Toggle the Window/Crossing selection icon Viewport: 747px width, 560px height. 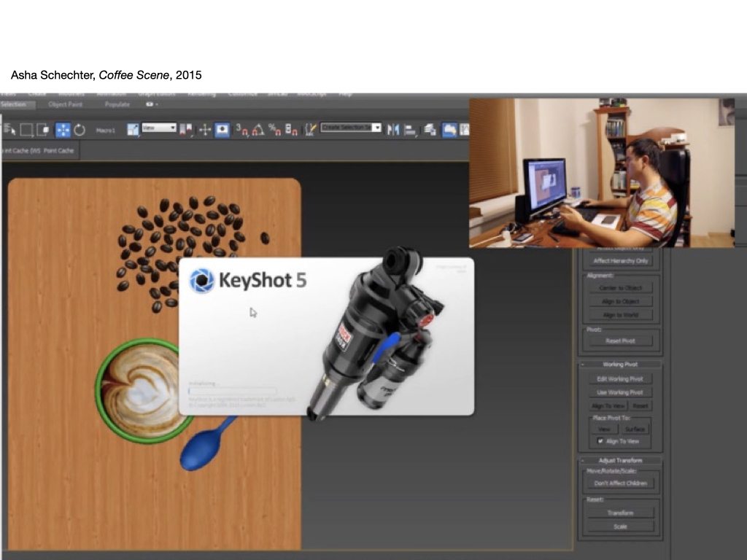pos(43,130)
